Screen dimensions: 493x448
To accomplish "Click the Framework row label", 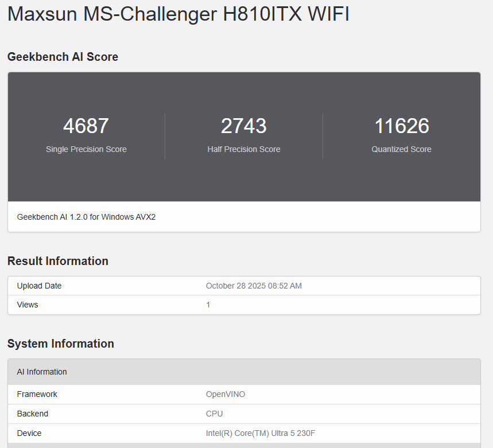I will (37, 394).
